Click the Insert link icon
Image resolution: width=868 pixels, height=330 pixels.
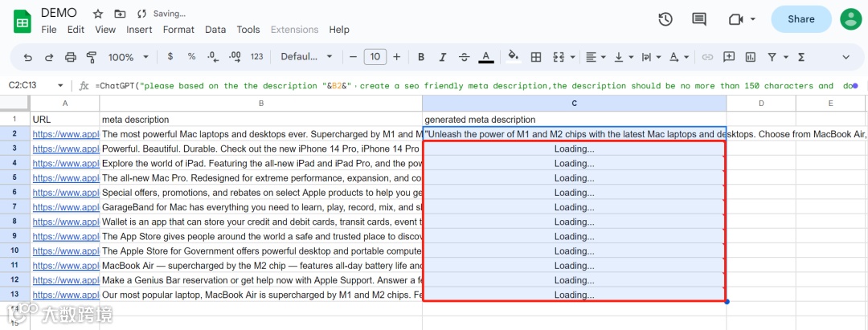[707, 57]
